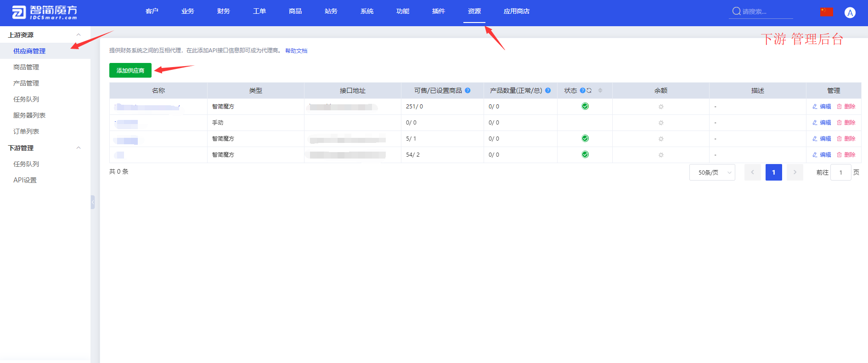
Task: Click help icon beside 可售/已设置商品 header
Action: coord(468,91)
